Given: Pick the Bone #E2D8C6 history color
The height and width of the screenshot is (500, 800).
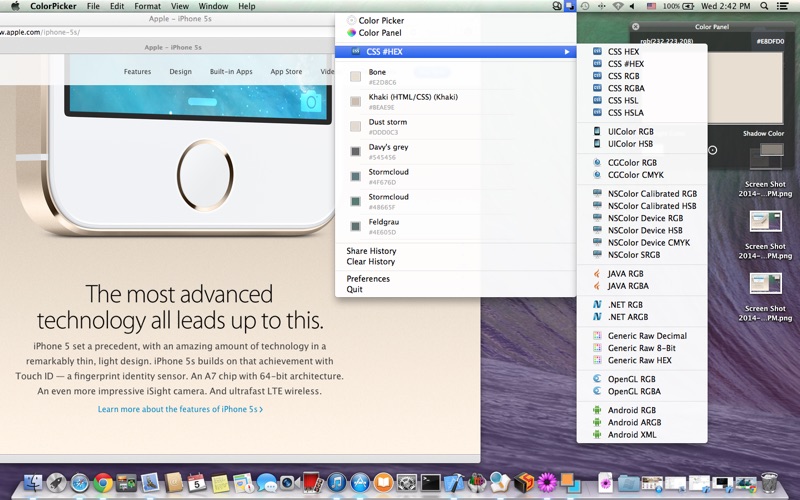Looking at the screenshot, I should click(456, 77).
